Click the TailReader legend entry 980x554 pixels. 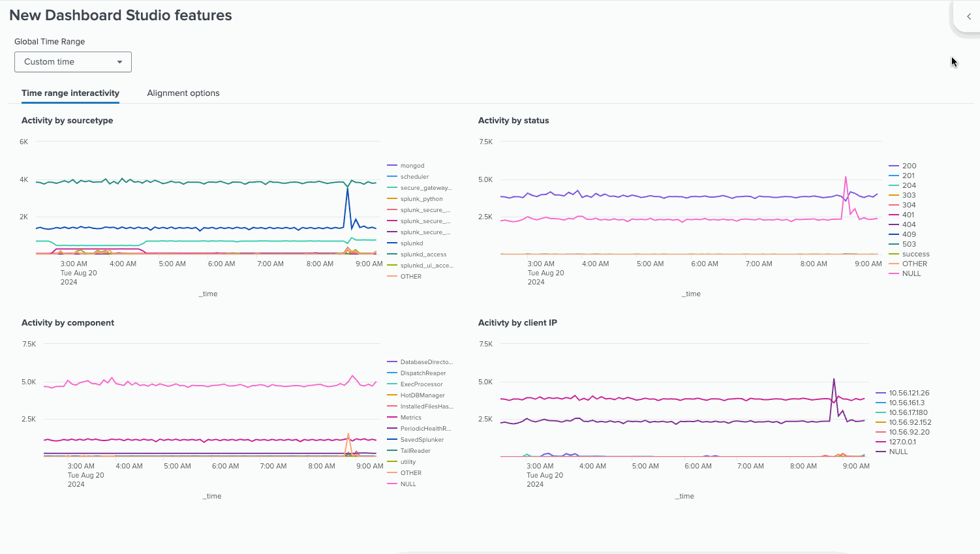pos(415,451)
